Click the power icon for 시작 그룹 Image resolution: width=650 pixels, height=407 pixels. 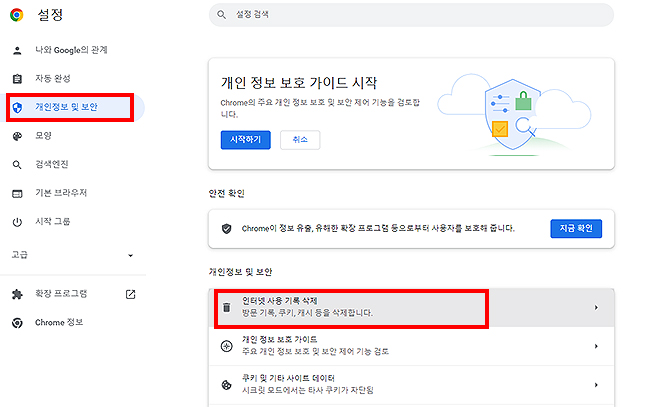click(x=17, y=222)
